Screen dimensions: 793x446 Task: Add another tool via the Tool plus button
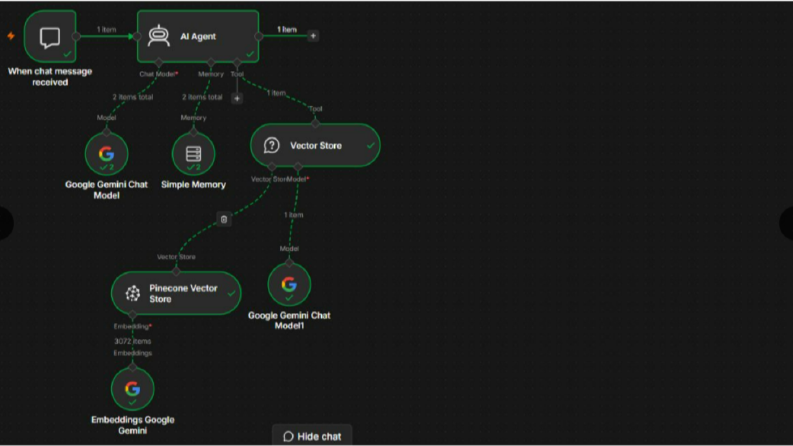pos(237,99)
